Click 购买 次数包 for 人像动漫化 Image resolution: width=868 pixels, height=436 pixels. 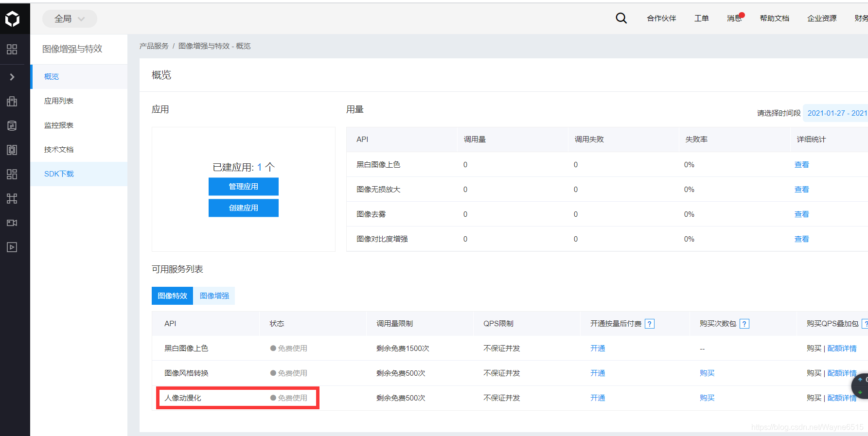(x=707, y=398)
